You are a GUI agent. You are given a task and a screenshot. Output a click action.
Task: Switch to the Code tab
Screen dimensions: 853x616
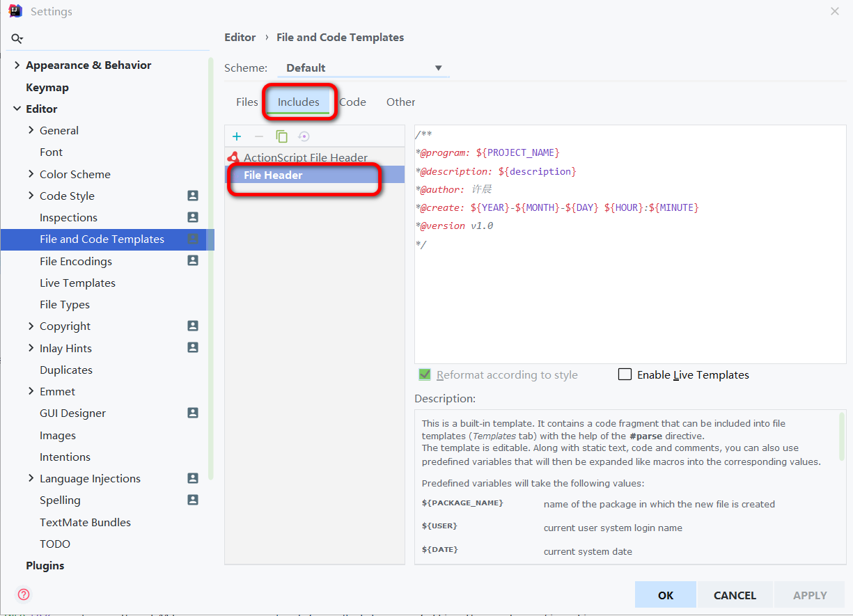[353, 102]
